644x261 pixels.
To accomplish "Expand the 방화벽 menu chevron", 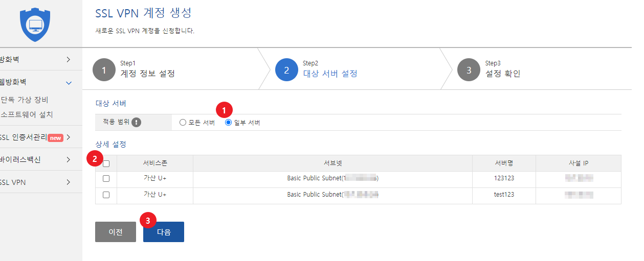I will 69,59.
